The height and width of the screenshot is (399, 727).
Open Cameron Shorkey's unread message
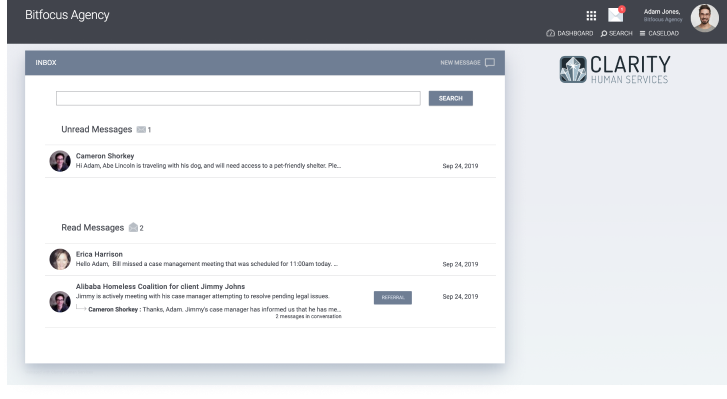(270, 161)
